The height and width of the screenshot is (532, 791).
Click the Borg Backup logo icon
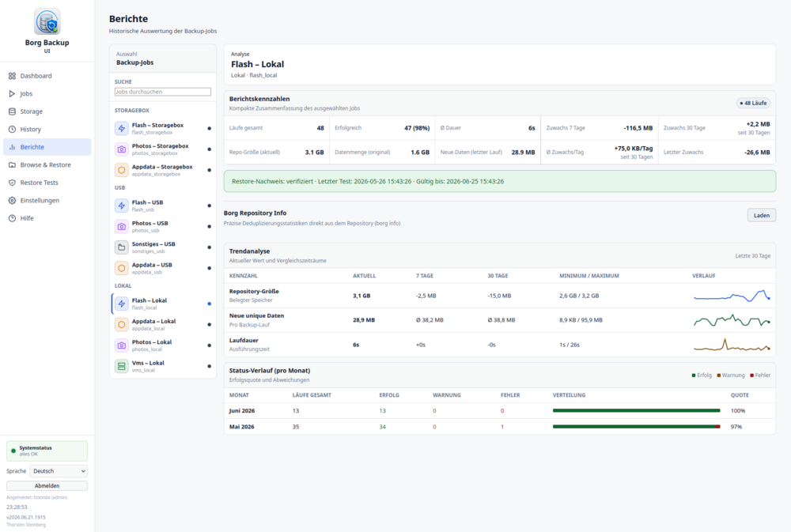(47, 21)
